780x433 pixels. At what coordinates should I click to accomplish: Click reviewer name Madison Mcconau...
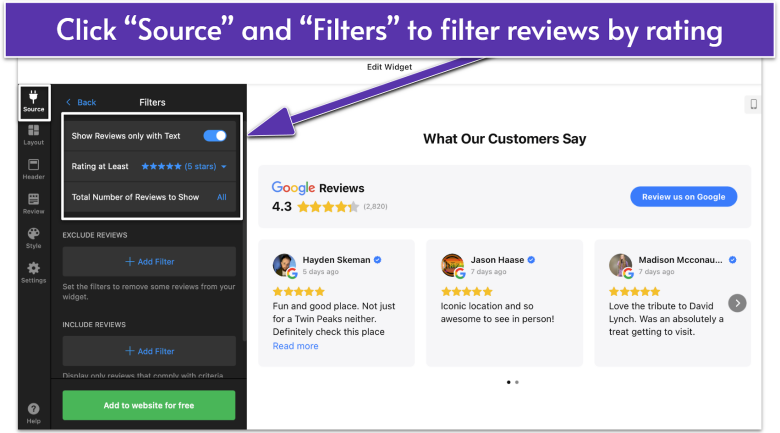coord(681,260)
